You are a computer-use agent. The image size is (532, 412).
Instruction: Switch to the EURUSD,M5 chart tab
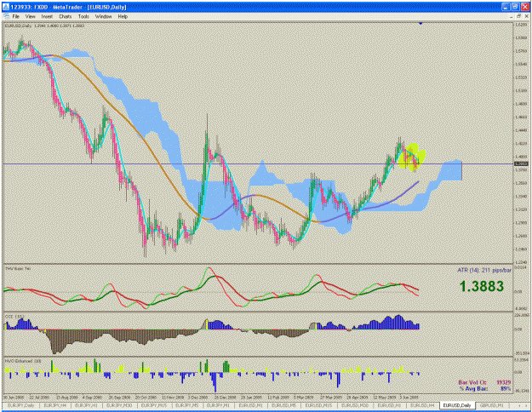283,405
